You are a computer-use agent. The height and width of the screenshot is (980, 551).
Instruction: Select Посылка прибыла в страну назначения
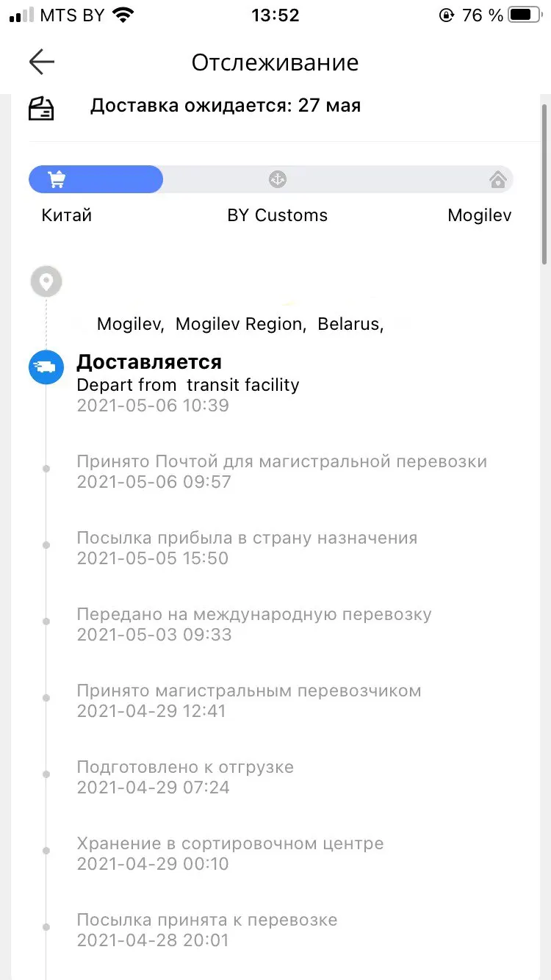click(247, 538)
